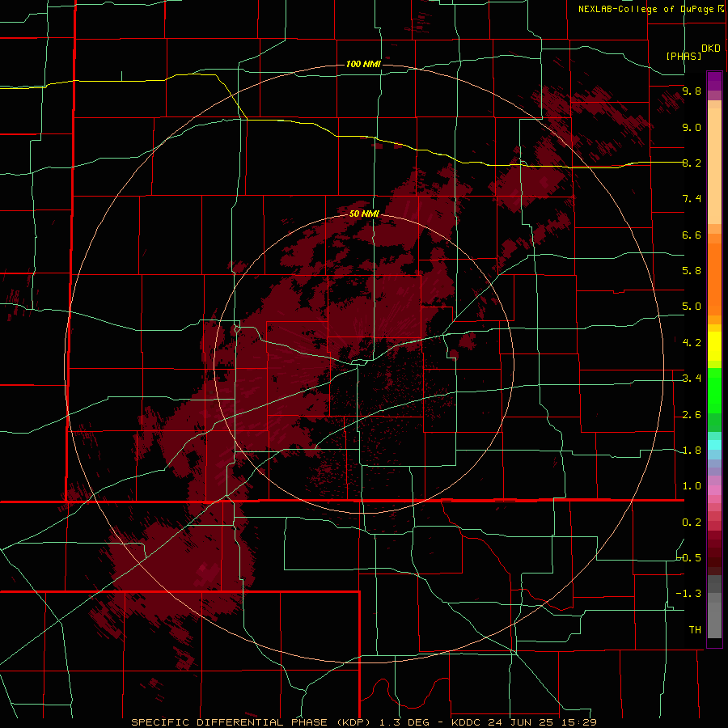
Task: Click the pink band of the color bar
Action: click(x=714, y=490)
